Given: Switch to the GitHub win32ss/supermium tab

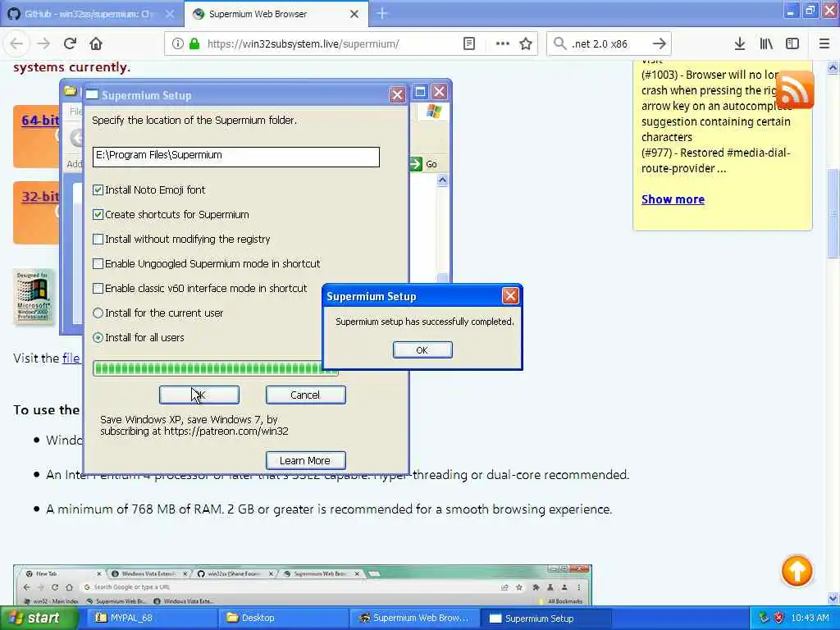Looking at the screenshot, I should pyautogui.click(x=90, y=14).
